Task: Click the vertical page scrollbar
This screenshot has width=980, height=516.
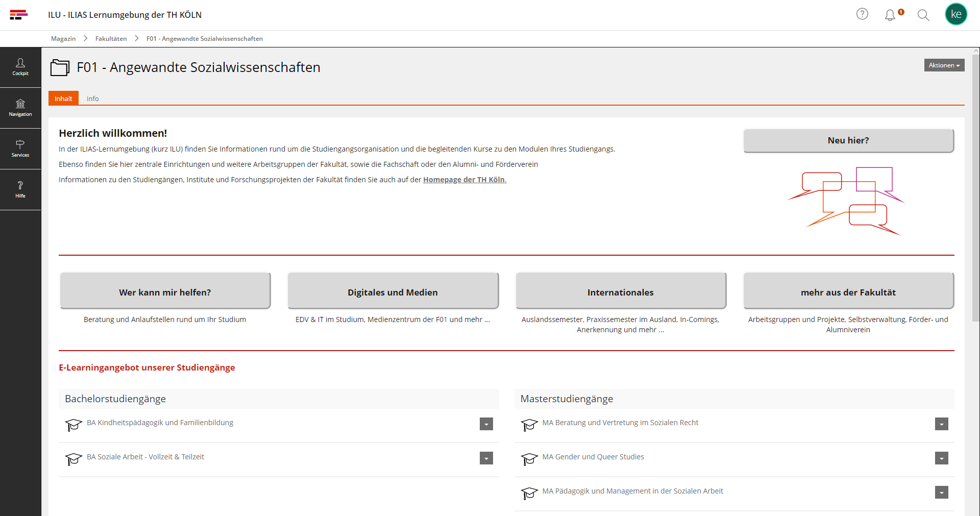Action: coord(976,204)
